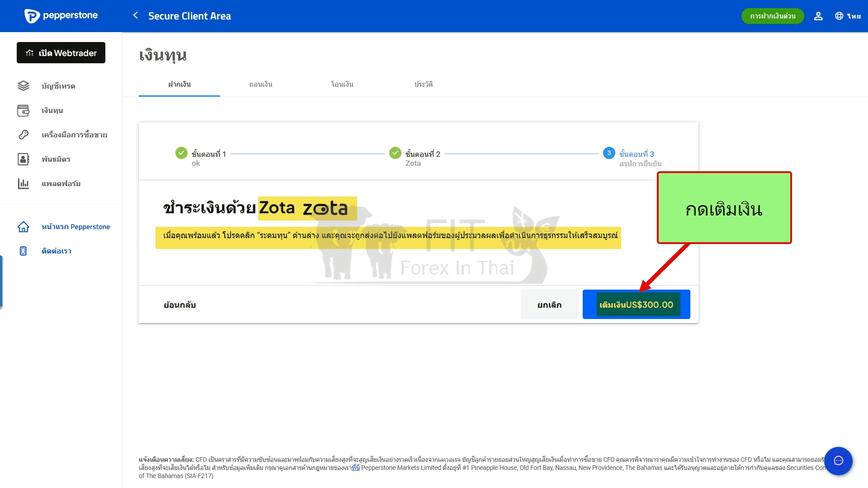Image resolution: width=868 pixels, height=488 pixels.
Task: Open the language selector showing ไทย
Action: pyautogui.click(x=848, y=16)
